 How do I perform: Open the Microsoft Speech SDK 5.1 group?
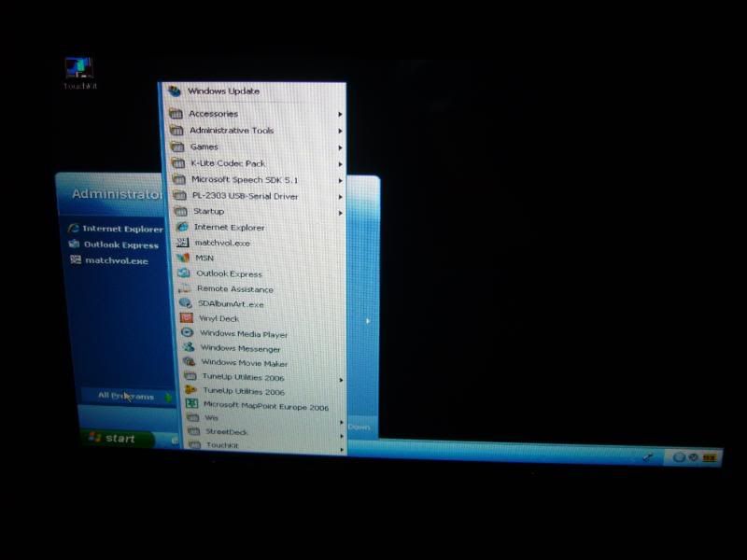pyautogui.click(x=244, y=179)
